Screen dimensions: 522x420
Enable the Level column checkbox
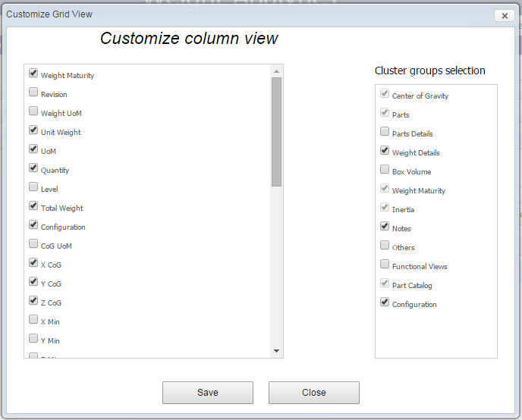33,188
